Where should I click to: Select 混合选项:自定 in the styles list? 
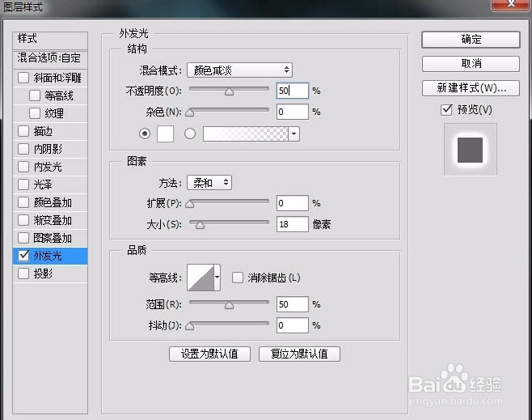(50, 58)
